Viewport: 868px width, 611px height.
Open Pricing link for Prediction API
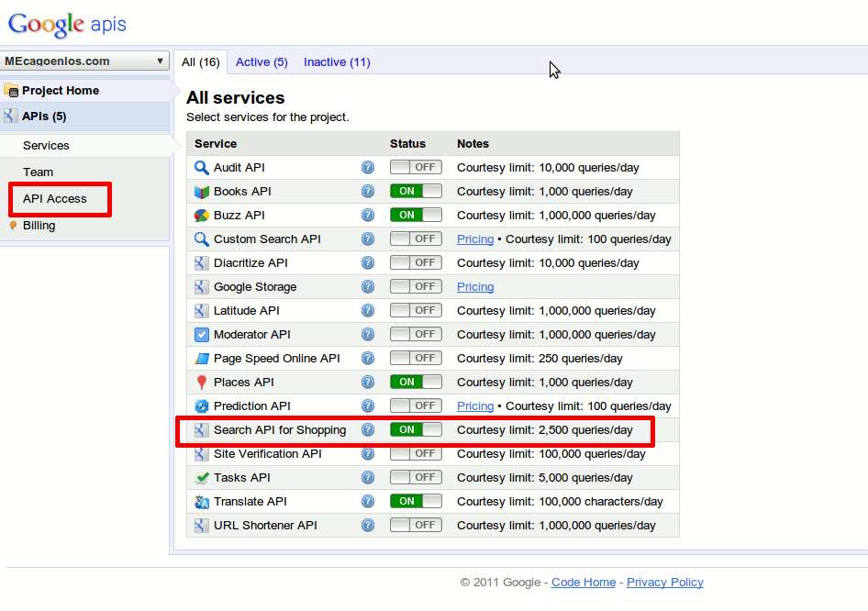pyautogui.click(x=475, y=406)
